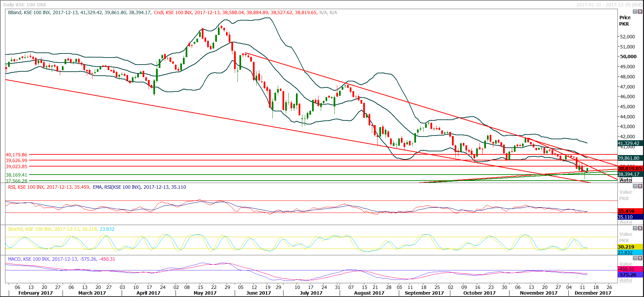Click the Cndl candlestick legend label
The width and height of the screenshot is (644, 297).
click(159, 12)
